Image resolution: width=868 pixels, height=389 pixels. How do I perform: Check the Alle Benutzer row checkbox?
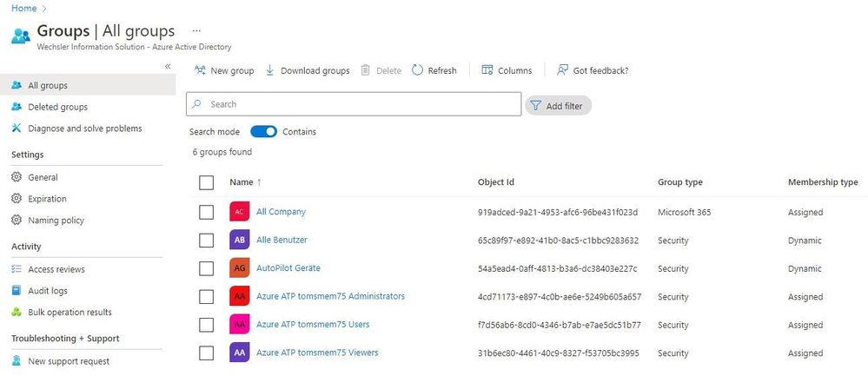pos(207,241)
